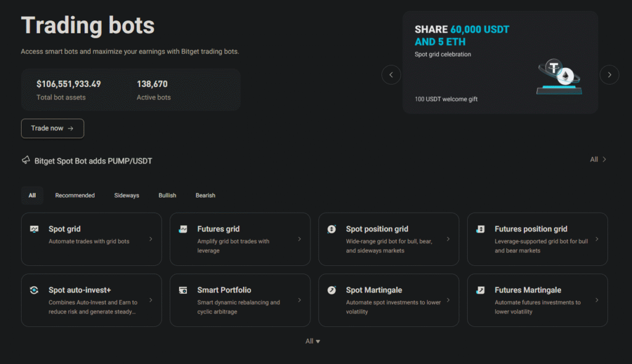Click the Trading bots heading
632x364 pixels.
88,25
